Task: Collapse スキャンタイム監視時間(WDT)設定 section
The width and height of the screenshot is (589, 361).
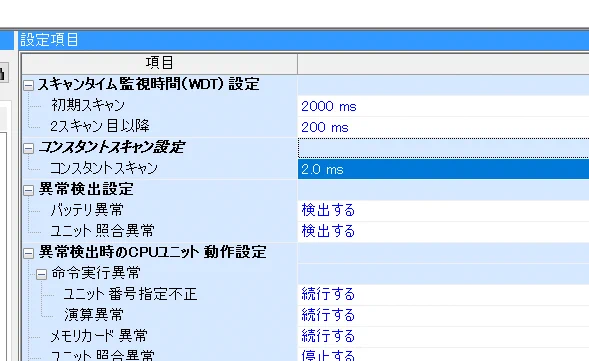Action: [x=28, y=85]
